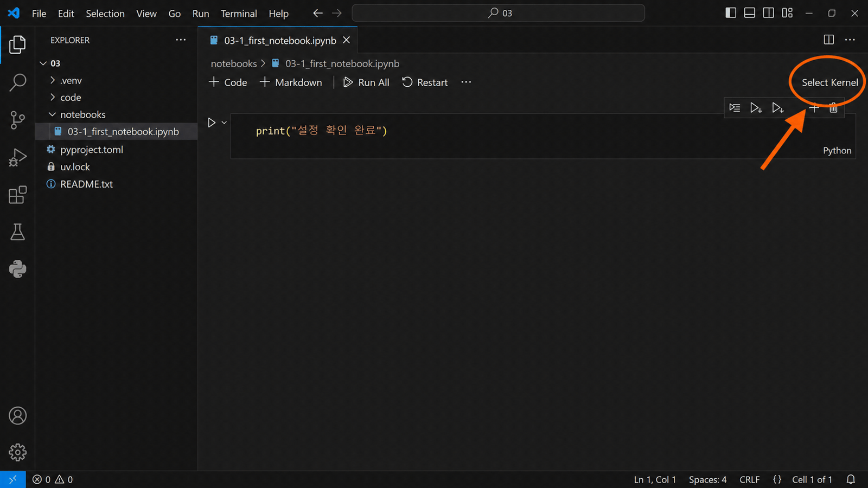Expand the code folder
This screenshot has width=868, height=488.
53,97
